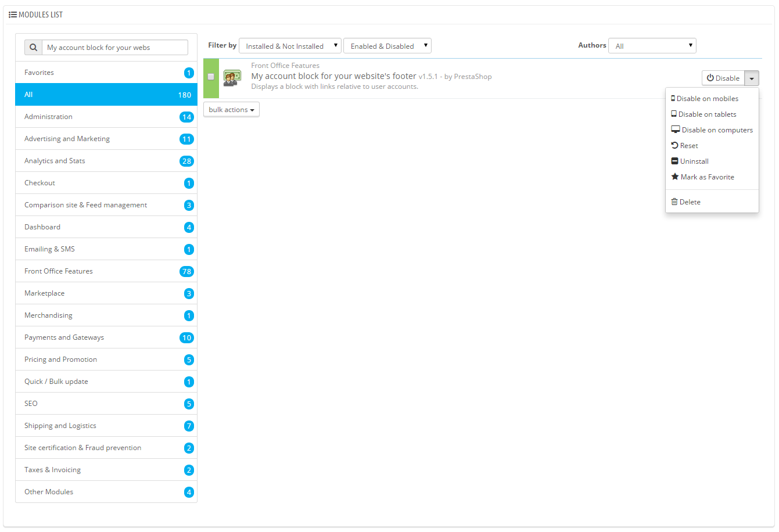Open the Enabled & Disabled filter dropdown
Image resolution: width=779 pixels, height=532 pixels.
click(387, 46)
